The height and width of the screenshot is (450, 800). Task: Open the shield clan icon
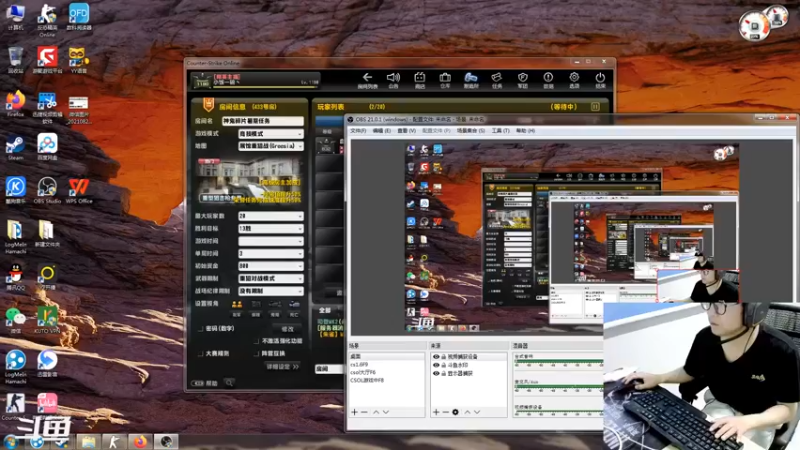[522, 78]
